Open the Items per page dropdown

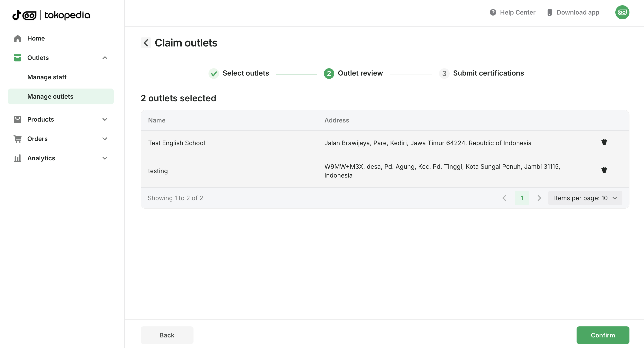(x=585, y=198)
